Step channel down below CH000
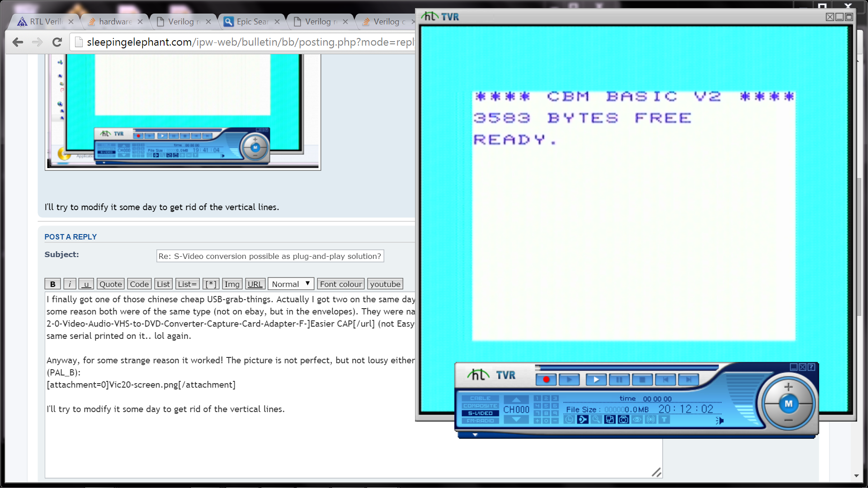This screenshot has height=488, width=868. coord(516,419)
